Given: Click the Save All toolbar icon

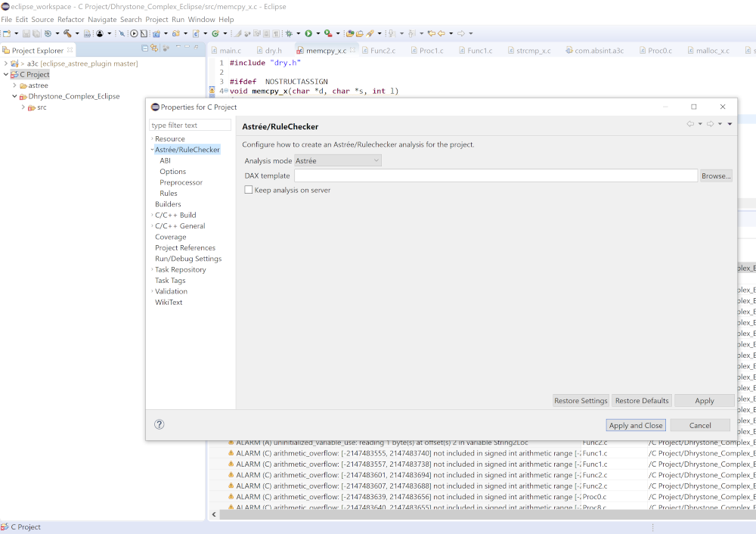Looking at the screenshot, I should [36, 33].
